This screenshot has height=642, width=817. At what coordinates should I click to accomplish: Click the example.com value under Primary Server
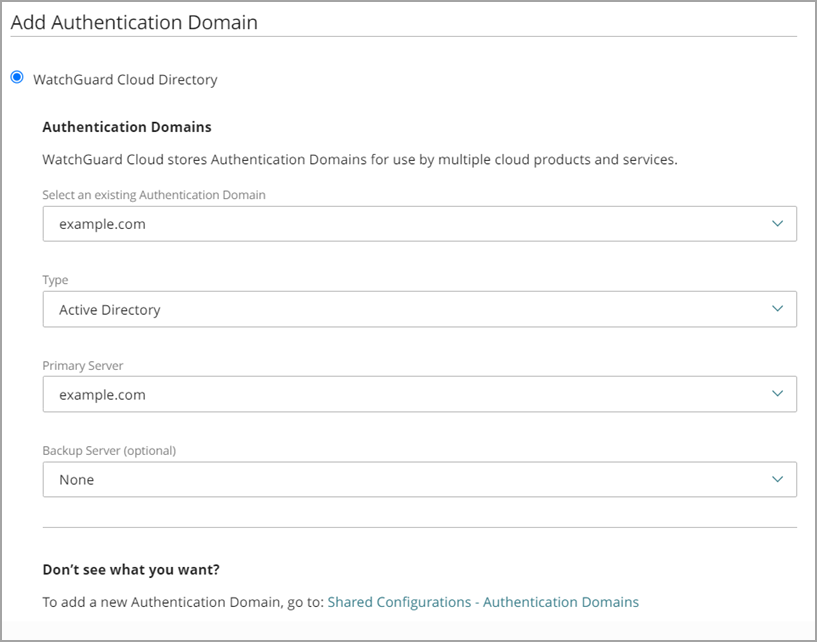88,394
